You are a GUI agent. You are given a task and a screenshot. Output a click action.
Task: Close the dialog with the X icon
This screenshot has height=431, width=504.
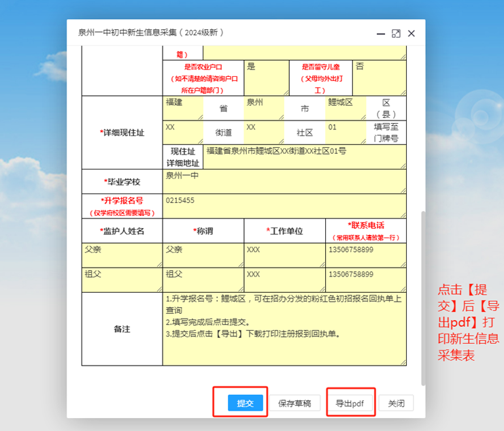411,33
